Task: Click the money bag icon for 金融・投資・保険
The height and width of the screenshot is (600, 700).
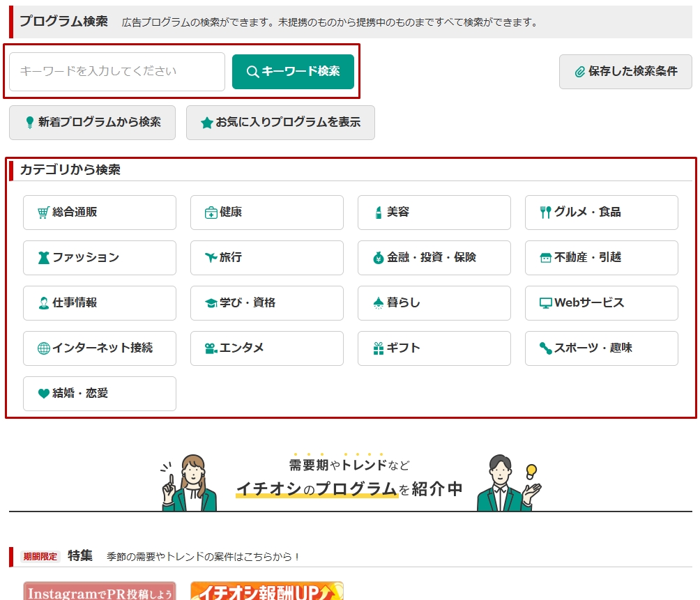Action: pos(379,258)
